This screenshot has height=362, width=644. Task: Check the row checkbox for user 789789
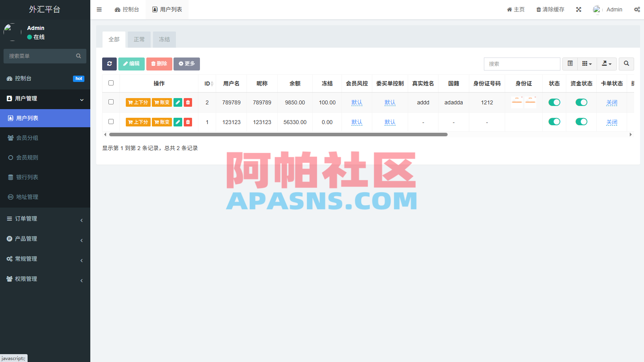coord(111,102)
